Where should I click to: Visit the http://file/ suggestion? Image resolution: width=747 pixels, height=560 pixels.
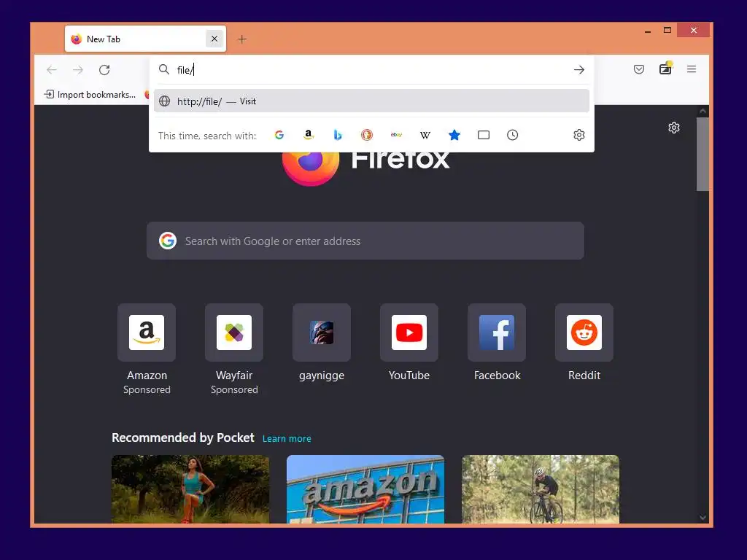[x=371, y=101]
